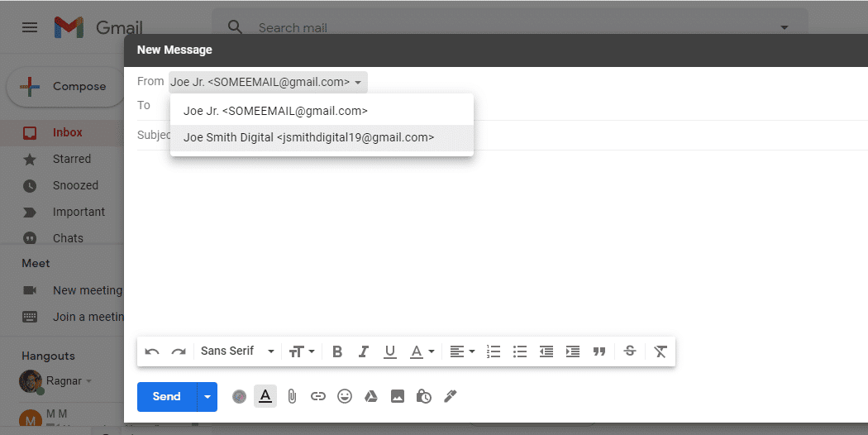
Task: Insert a photo into the message
Action: click(x=398, y=397)
